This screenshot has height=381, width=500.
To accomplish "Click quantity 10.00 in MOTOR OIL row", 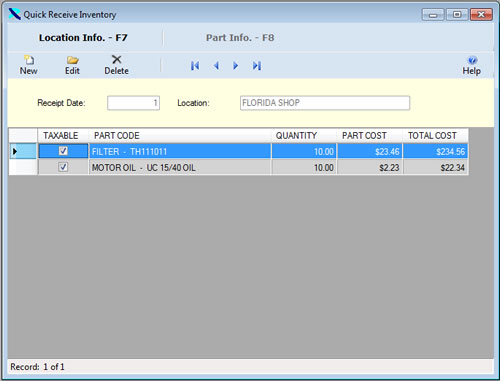I will pos(304,167).
